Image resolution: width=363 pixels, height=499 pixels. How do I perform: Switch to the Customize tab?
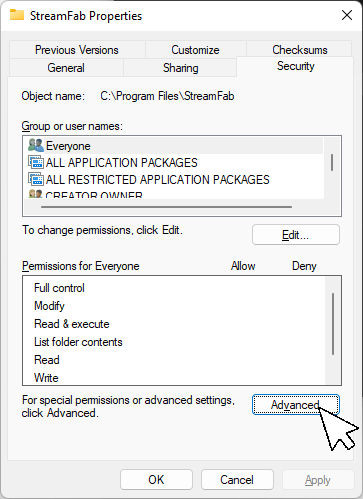pyautogui.click(x=195, y=50)
